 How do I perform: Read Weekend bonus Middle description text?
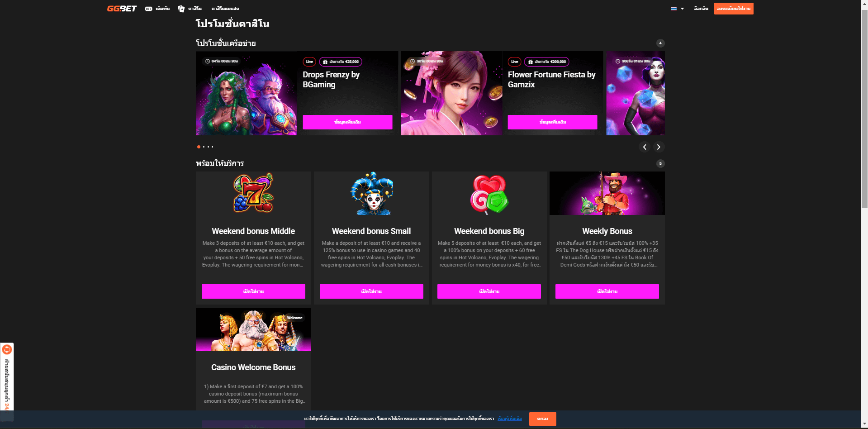253,254
